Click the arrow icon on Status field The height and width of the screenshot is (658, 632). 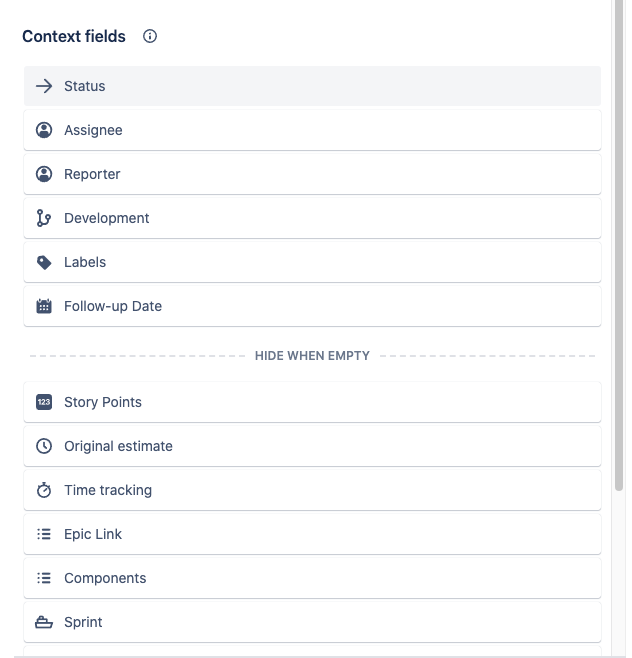pos(44,86)
